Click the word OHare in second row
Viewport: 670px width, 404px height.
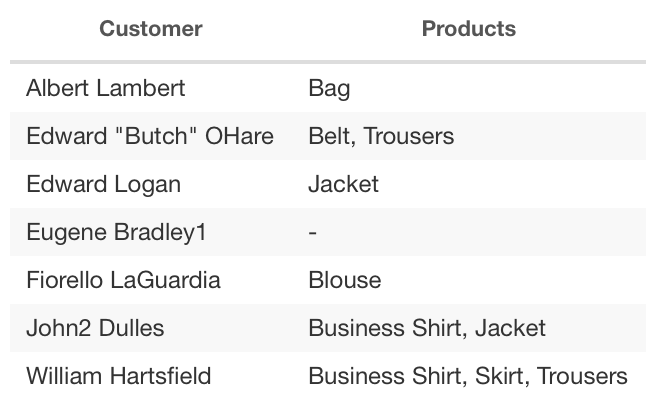[239, 136]
